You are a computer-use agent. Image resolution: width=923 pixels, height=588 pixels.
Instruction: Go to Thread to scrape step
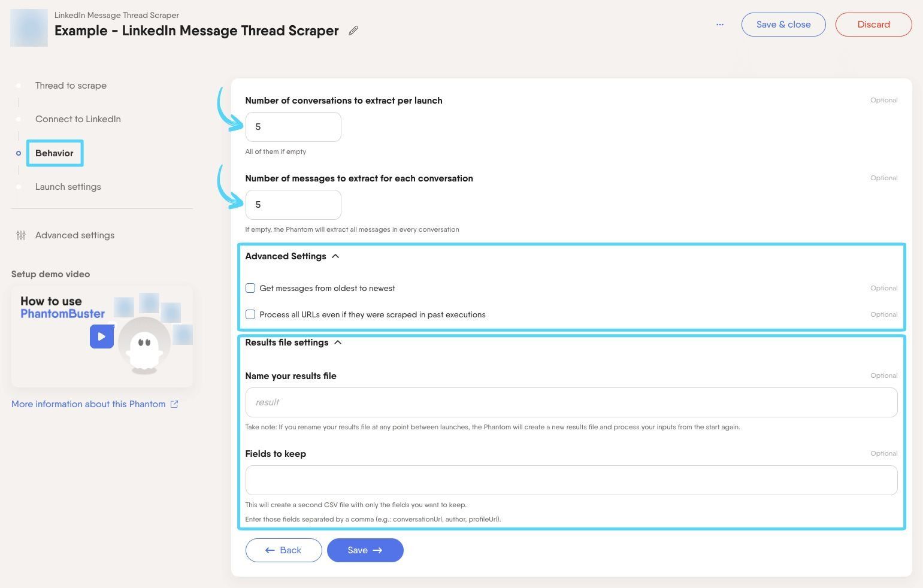point(71,86)
